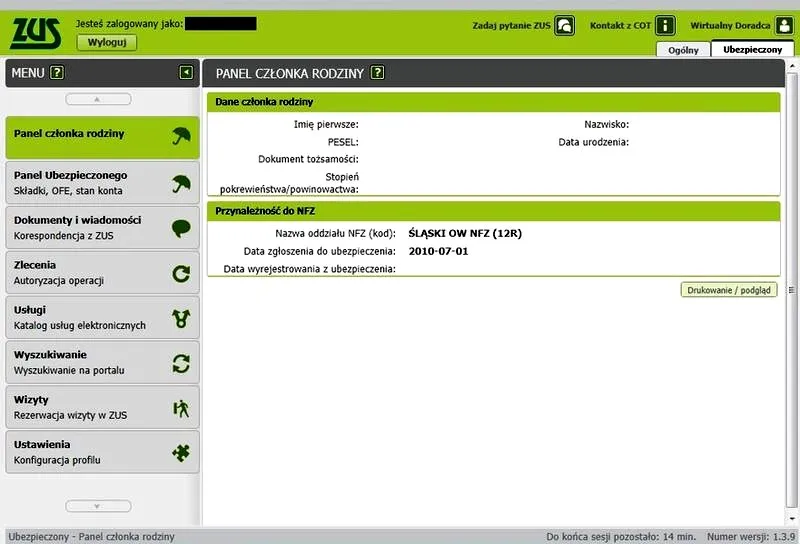Viewport: 800px width, 544px height.
Task: Click the Zlecenia refresh arrow icon
Action: point(181,273)
